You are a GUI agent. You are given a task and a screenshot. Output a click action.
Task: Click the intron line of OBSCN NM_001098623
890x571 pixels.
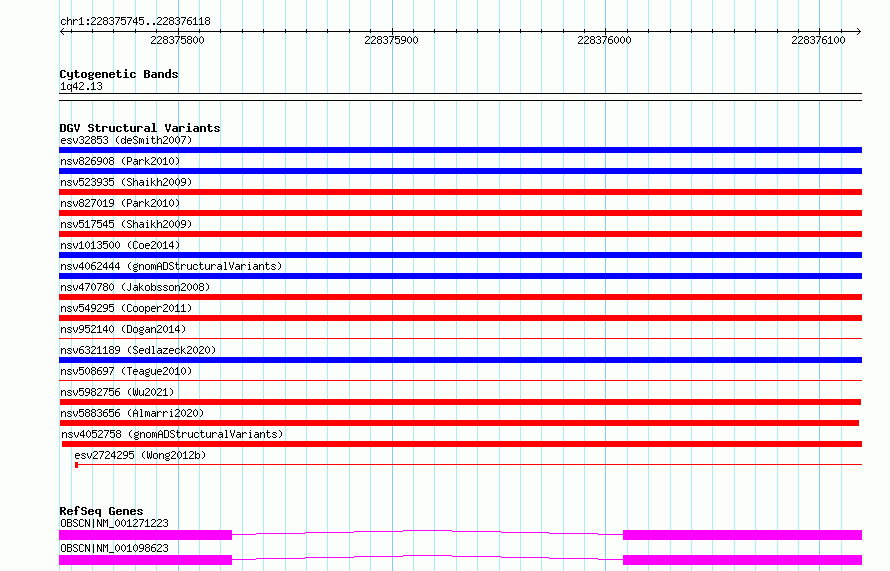[x=427, y=556]
